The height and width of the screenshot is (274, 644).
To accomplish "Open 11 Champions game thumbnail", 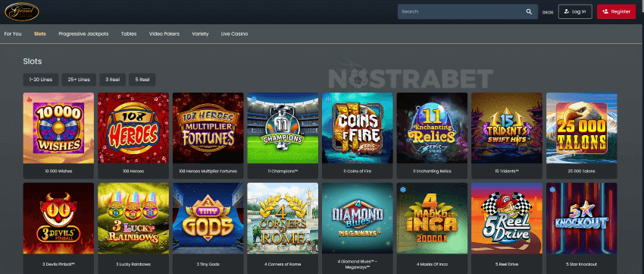I will click(283, 128).
